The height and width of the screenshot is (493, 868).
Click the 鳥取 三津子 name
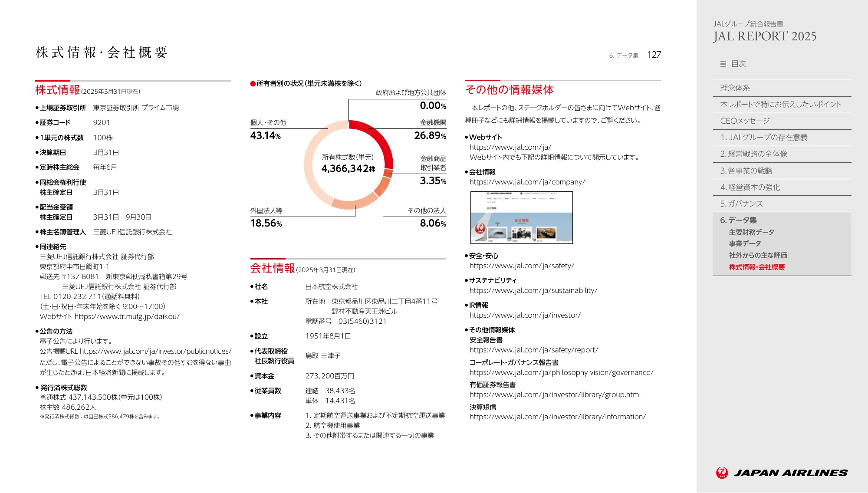tap(323, 356)
